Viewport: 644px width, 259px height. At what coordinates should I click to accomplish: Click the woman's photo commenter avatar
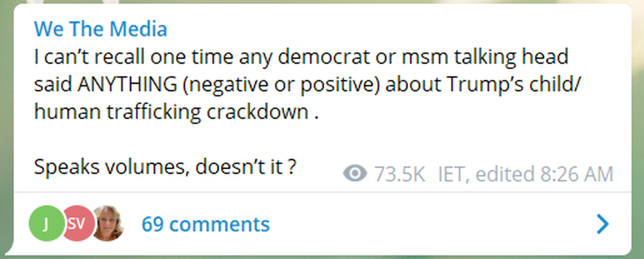pos(109,223)
